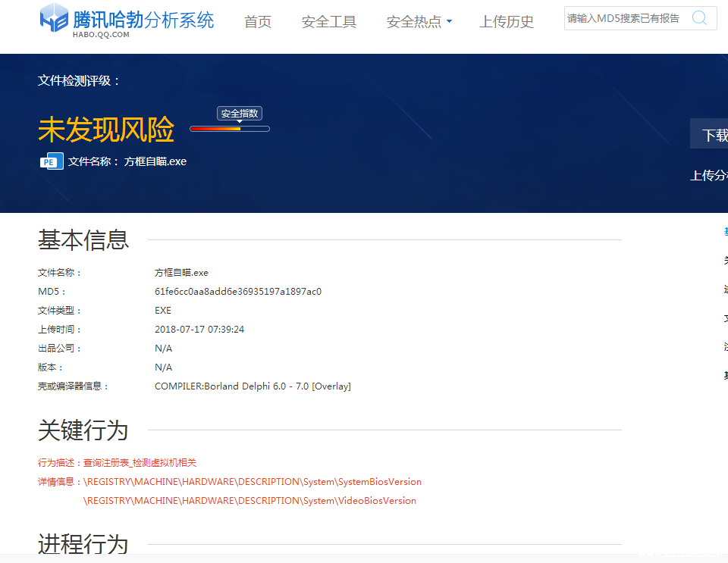
Task: Select the 关键行为 section heading
Action: click(83, 430)
